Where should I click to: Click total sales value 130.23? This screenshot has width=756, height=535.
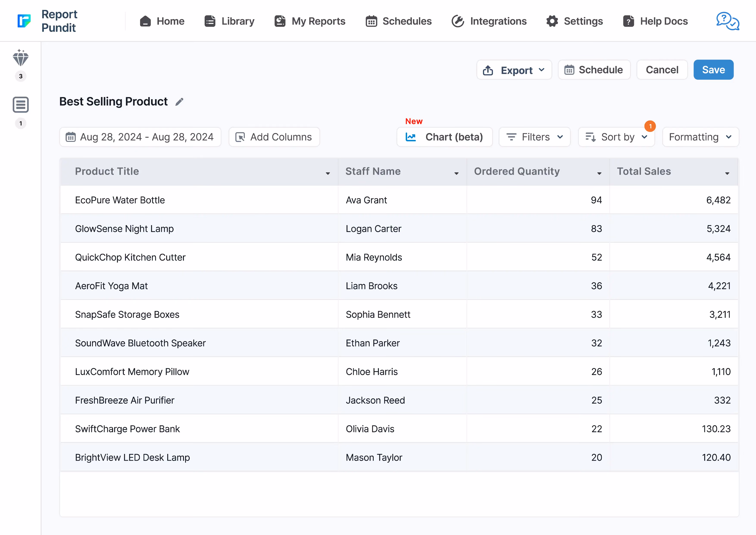coord(717,429)
